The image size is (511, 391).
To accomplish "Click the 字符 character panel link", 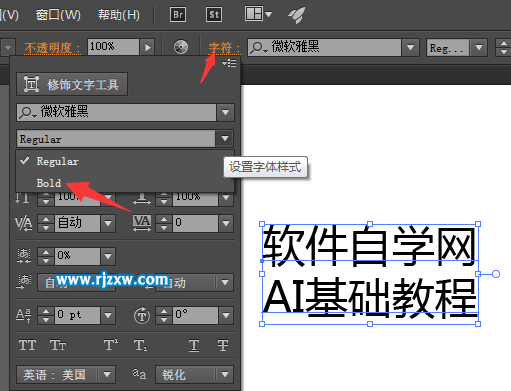I will [x=224, y=48].
